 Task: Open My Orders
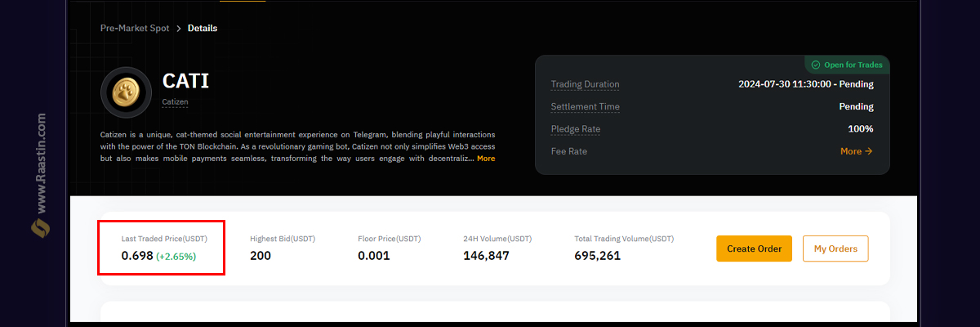(x=835, y=249)
